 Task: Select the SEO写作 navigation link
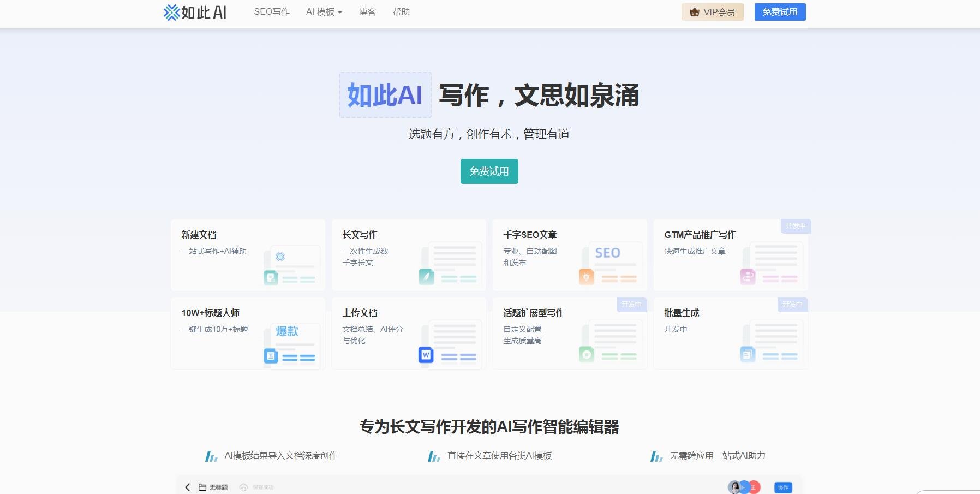coord(271,11)
